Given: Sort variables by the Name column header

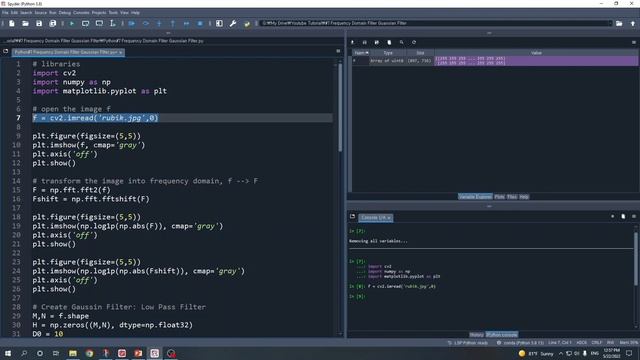Looking at the screenshot, I should (361, 53).
